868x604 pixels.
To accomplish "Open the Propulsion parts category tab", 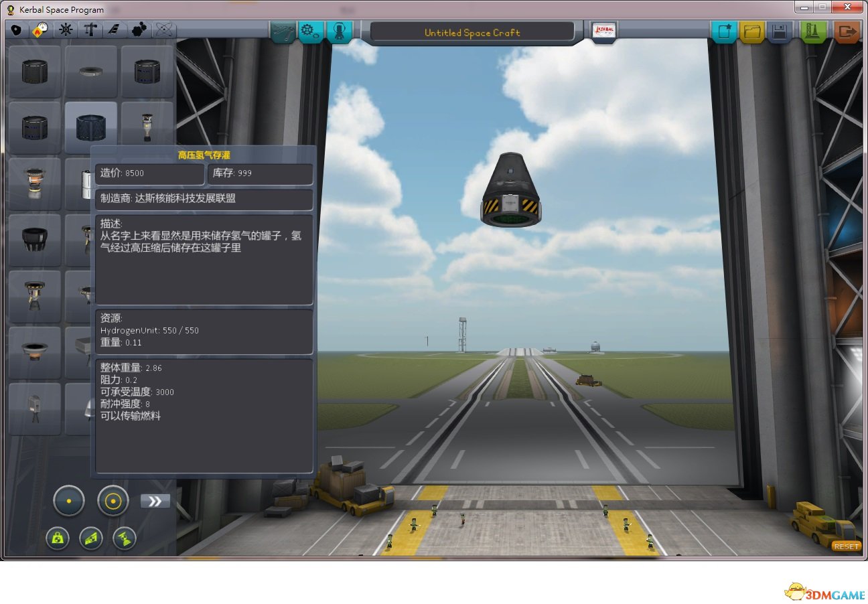I will pos(40,30).
